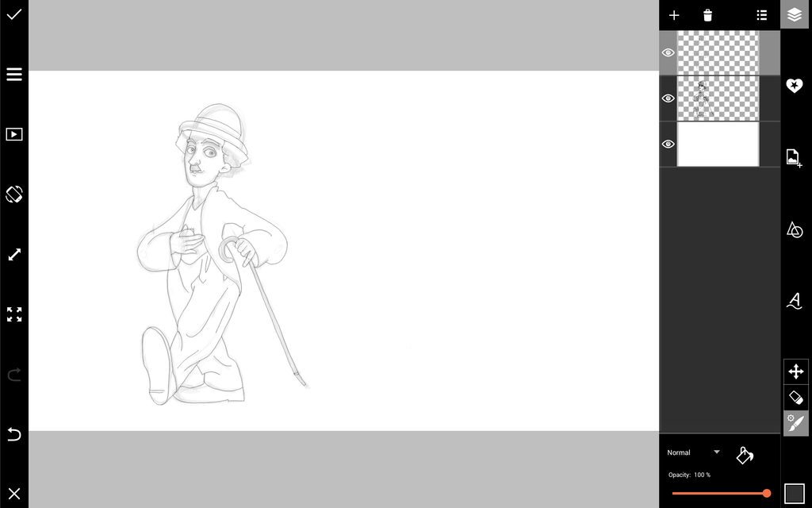
Task: Open the layer options list icon
Action: (x=761, y=15)
